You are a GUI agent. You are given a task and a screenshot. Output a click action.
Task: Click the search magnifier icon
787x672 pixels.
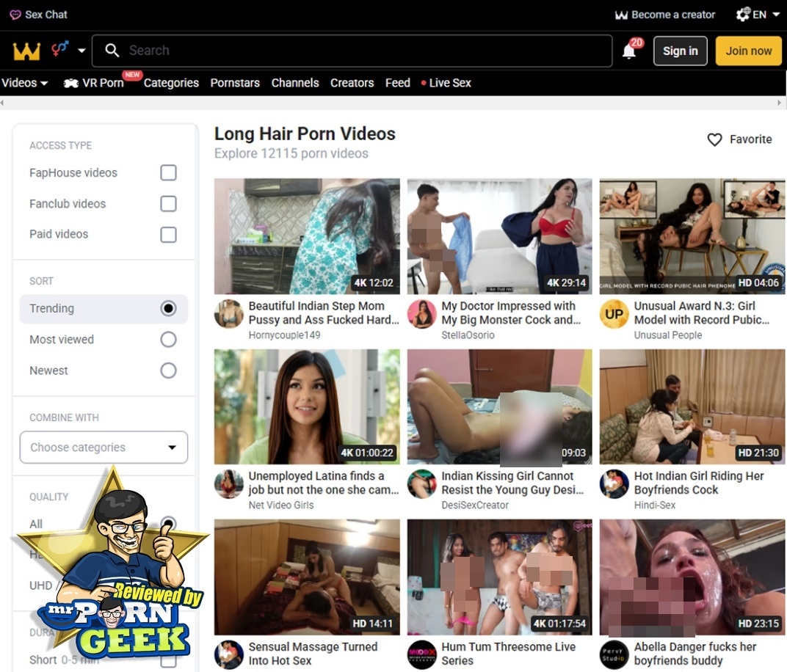point(112,51)
